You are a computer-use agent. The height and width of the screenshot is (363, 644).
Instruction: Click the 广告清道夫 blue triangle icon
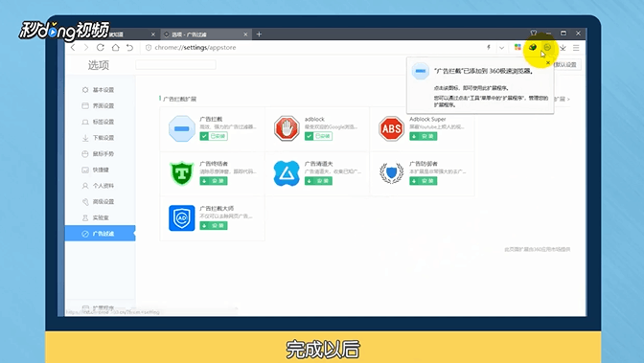[287, 172]
